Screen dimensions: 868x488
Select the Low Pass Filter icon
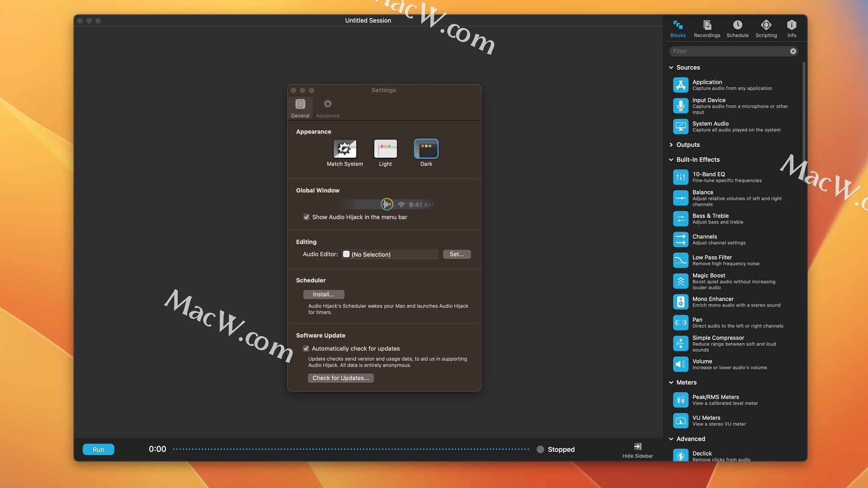click(680, 260)
